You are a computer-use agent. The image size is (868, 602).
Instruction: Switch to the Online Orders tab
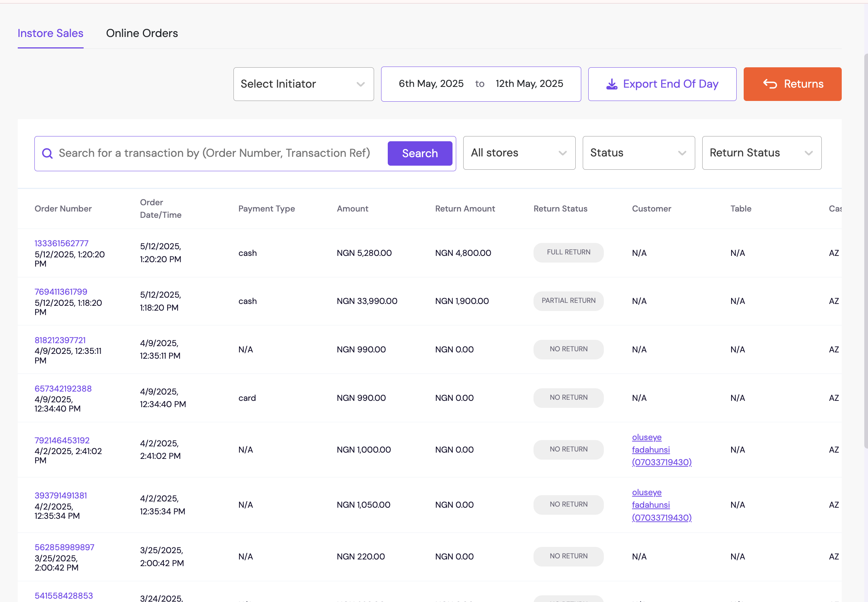pos(142,33)
